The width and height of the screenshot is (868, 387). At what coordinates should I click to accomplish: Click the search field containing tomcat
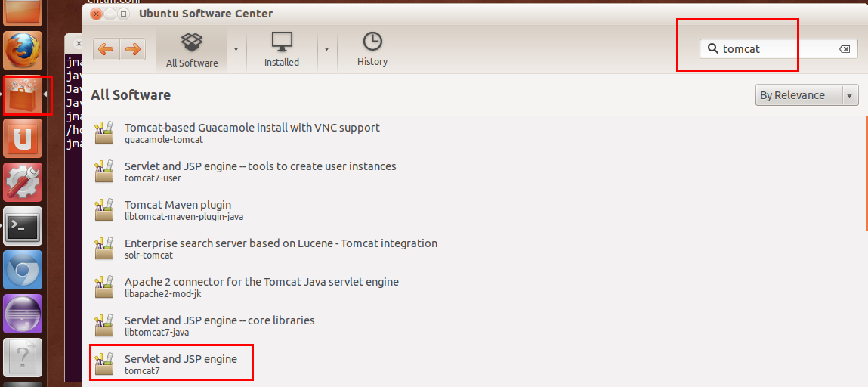(778, 48)
